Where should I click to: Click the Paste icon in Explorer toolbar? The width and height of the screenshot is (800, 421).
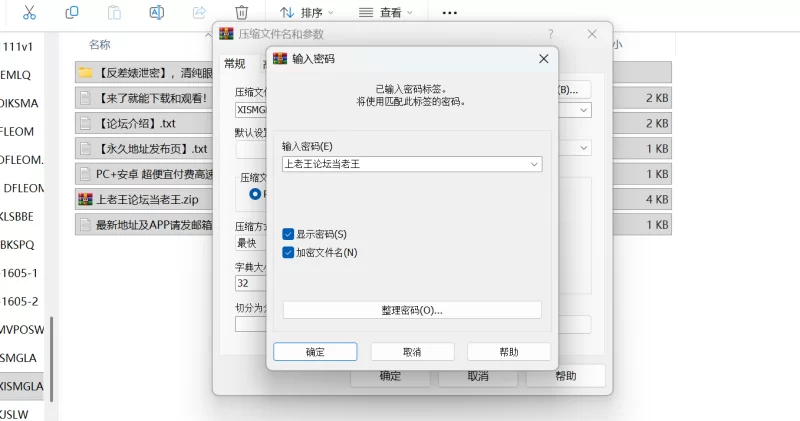[x=114, y=12]
